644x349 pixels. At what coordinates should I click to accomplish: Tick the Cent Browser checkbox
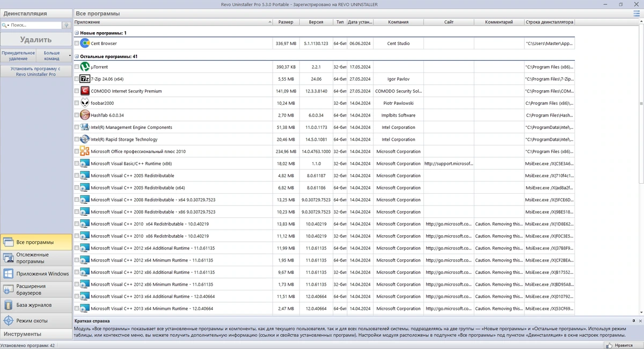[x=77, y=43]
